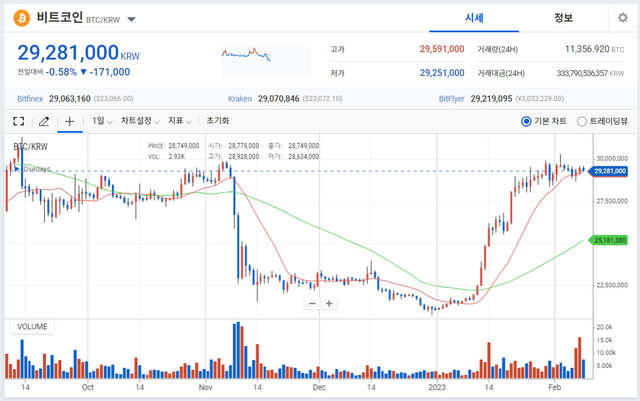Viewport: 640px width, 401px height.
Task: Click the orange Bitcoin logo icon
Action: click(x=22, y=18)
